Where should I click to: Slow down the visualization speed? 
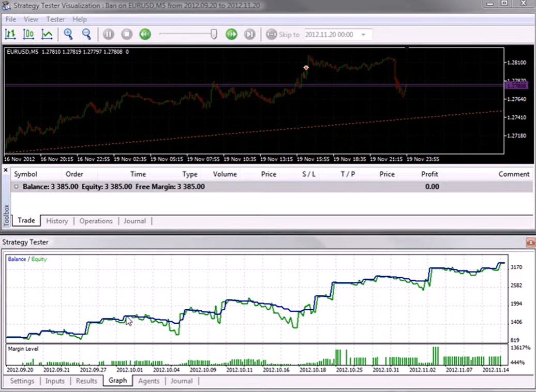tap(145, 34)
